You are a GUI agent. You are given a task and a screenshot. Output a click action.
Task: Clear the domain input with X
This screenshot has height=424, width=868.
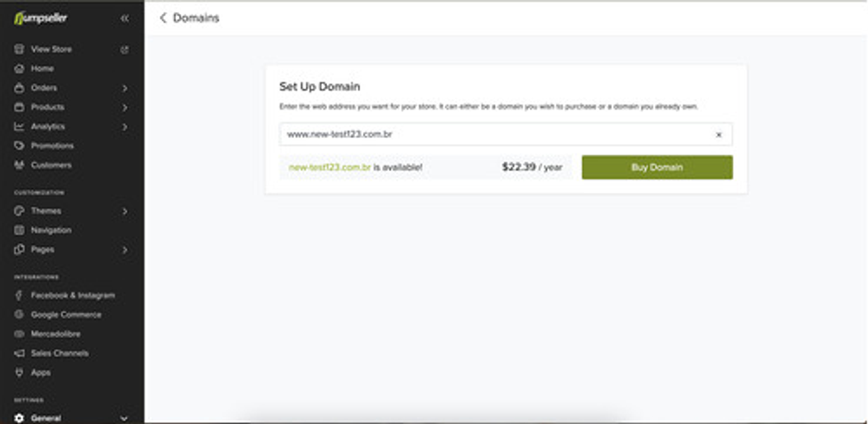pos(719,135)
